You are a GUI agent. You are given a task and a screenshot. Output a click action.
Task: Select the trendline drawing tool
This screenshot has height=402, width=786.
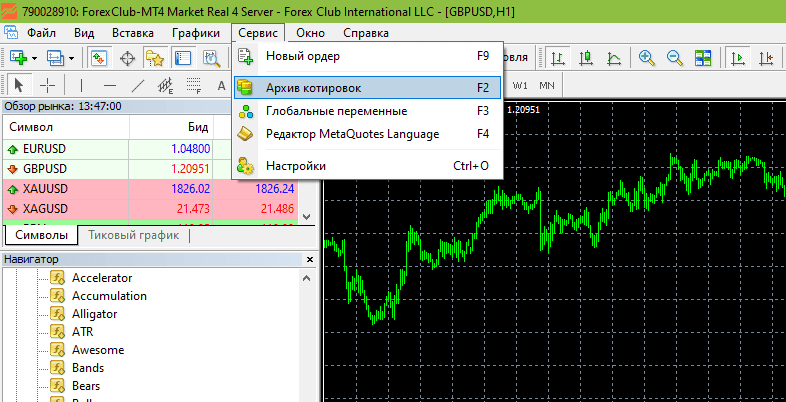(x=137, y=86)
